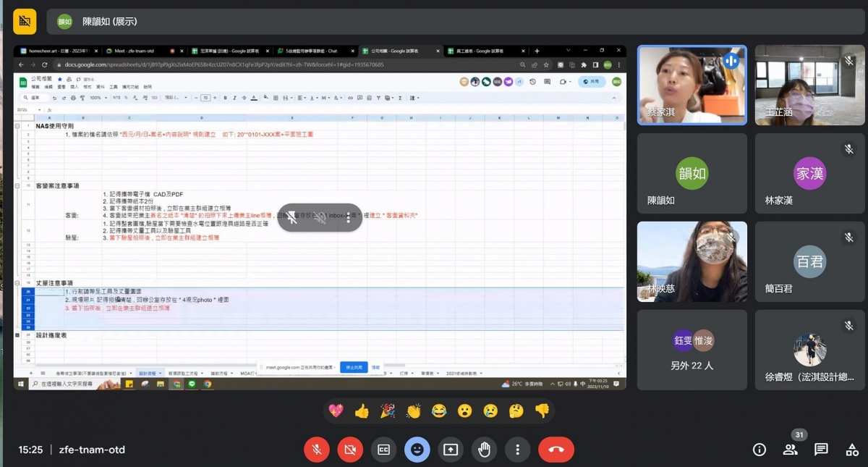
Task: Toggle closed captions CC button
Action: click(383, 450)
